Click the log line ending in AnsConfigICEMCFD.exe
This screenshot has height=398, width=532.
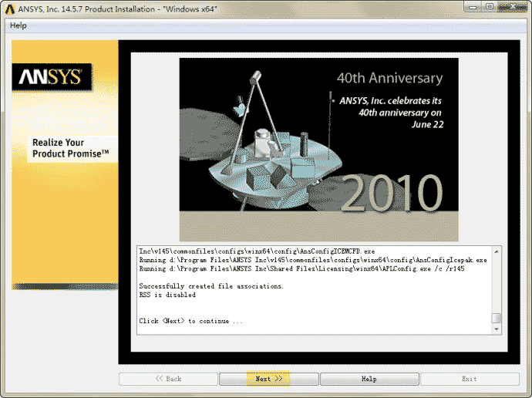click(257, 251)
